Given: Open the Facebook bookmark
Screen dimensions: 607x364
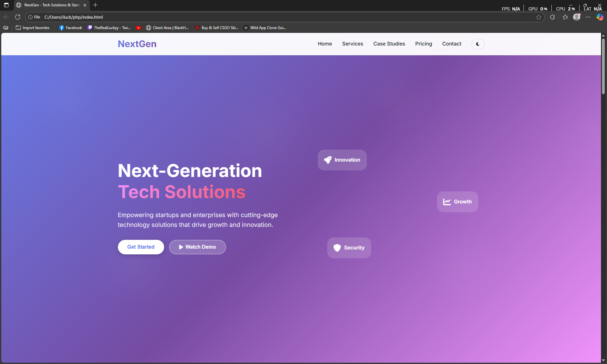Looking at the screenshot, I should point(71,28).
